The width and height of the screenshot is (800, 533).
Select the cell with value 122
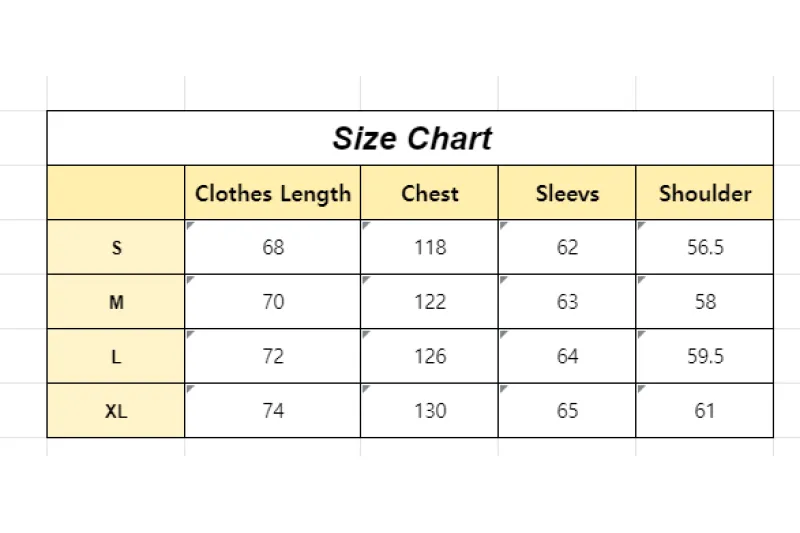pyautogui.click(x=429, y=302)
